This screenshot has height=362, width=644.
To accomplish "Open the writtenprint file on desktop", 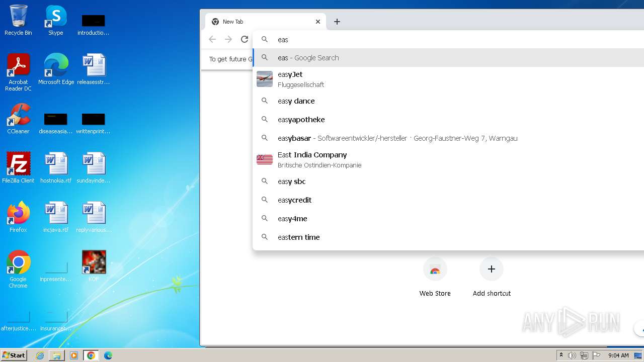I will point(94,123).
